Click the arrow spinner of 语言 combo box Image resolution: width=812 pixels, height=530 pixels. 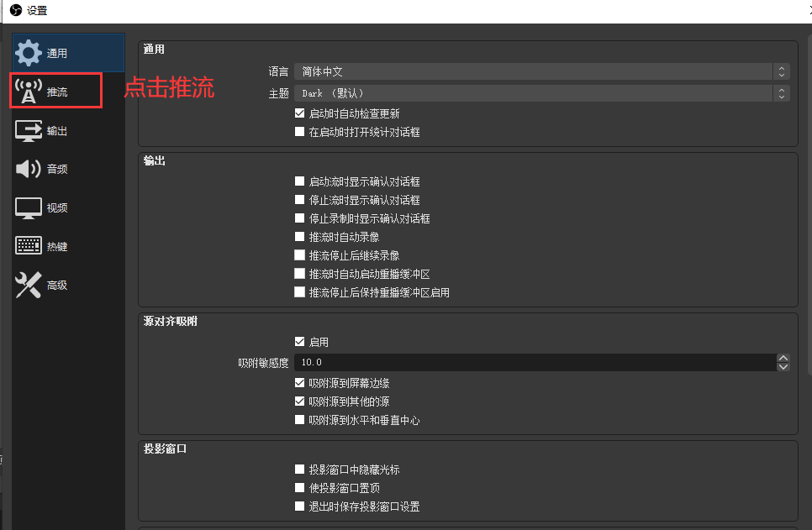(x=782, y=71)
